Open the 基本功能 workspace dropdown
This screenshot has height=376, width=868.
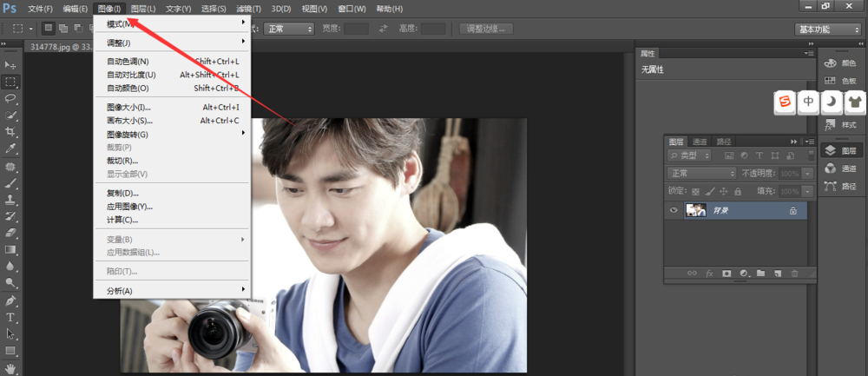[827, 29]
